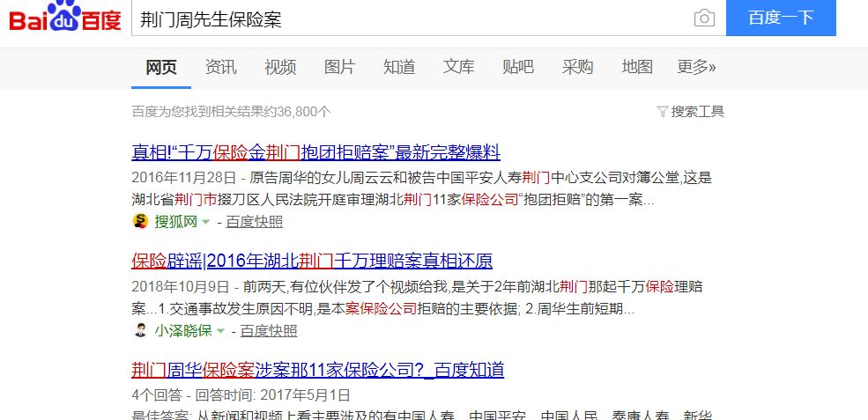Switch to the 采购 tab

tap(577, 67)
